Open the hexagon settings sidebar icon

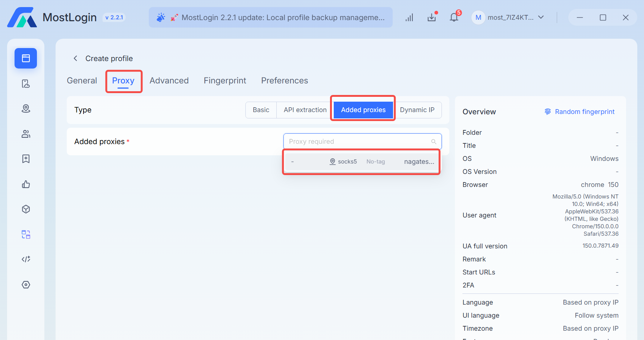[x=26, y=285]
